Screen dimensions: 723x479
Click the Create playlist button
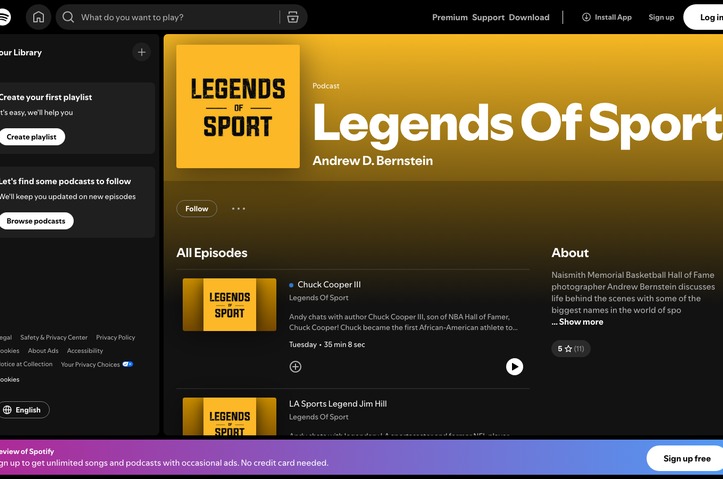tap(31, 137)
